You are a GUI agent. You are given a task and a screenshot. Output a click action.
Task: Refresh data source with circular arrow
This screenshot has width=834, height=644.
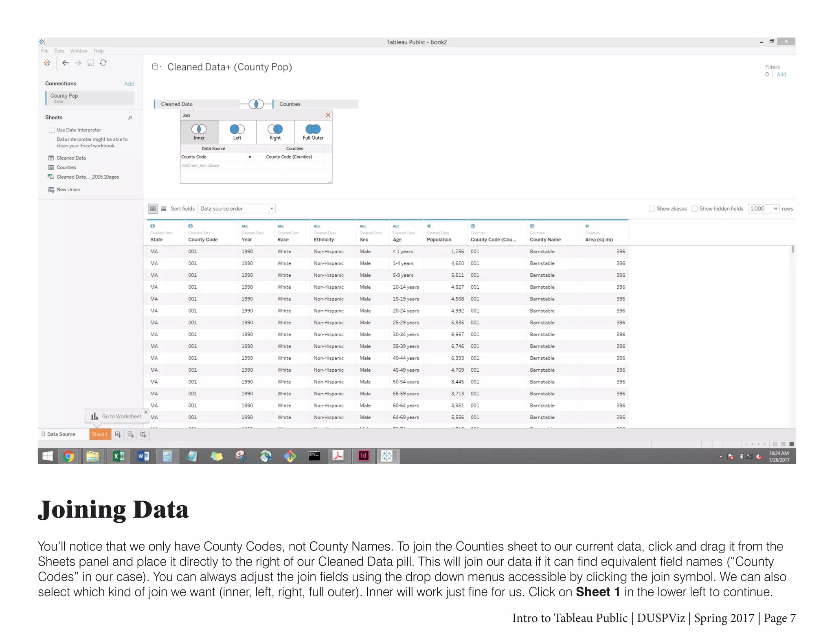103,63
